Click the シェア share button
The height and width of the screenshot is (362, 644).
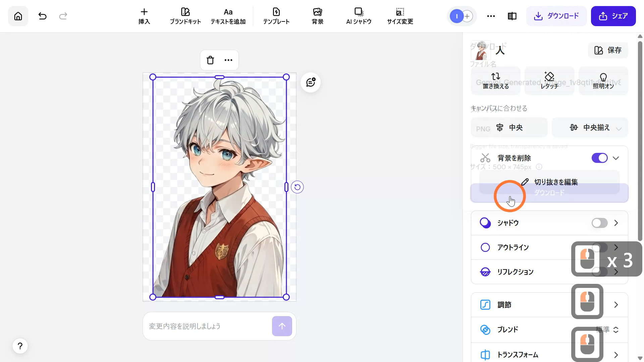click(x=613, y=16)
